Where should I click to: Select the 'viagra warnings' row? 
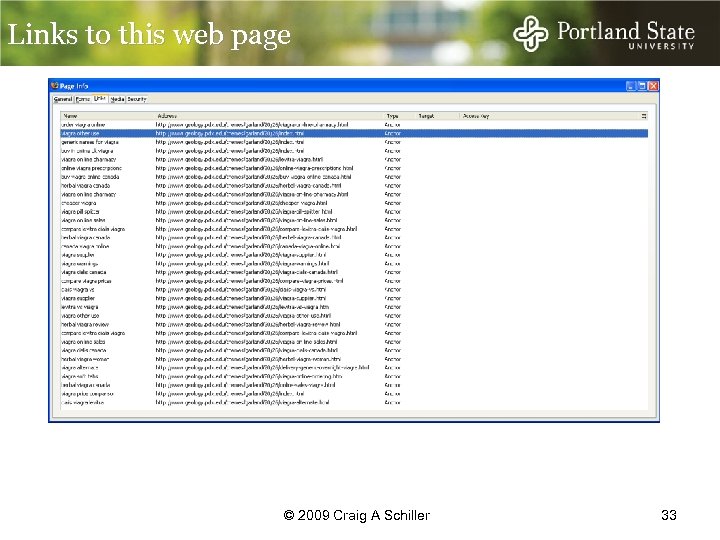[x=354, y=264]
